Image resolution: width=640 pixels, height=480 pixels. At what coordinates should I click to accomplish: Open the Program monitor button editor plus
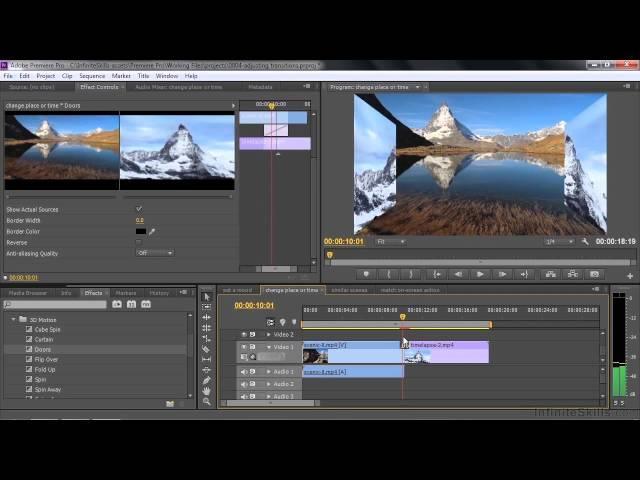[630, 276]
